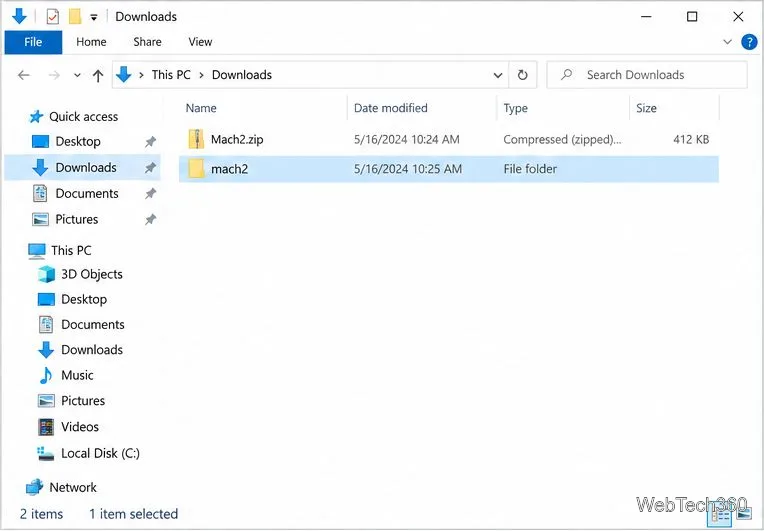This screenshot has width=764, height=531.
Task: Open Pictures under This PC
Action: tap(83, 401)
